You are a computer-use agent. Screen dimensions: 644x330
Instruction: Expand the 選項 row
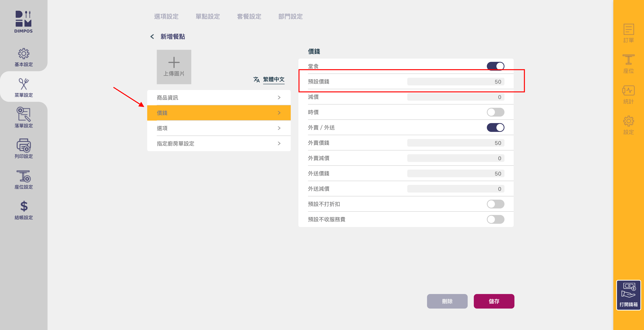point(219,128)
